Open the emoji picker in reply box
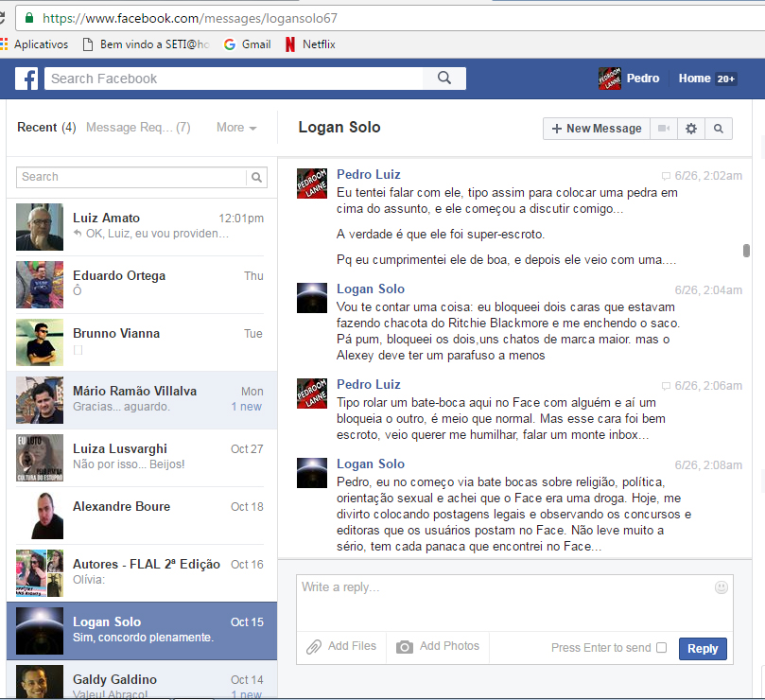765x700 pixels. pos(722,586)
